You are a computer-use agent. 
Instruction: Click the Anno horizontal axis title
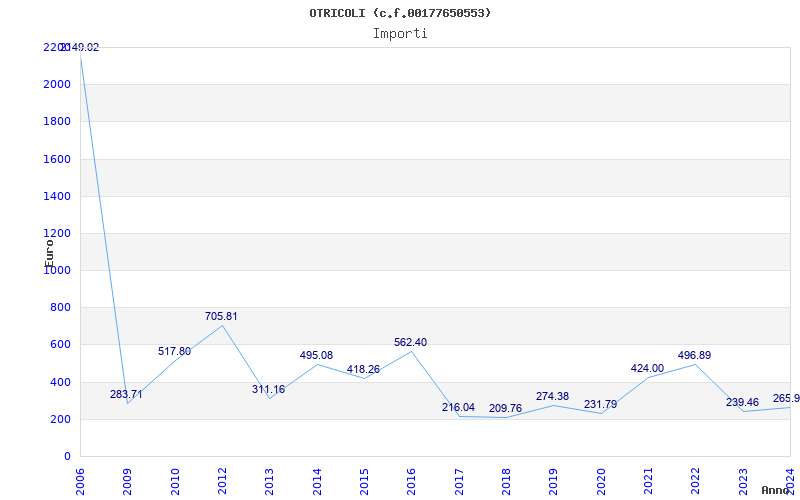tap(774, 490)
